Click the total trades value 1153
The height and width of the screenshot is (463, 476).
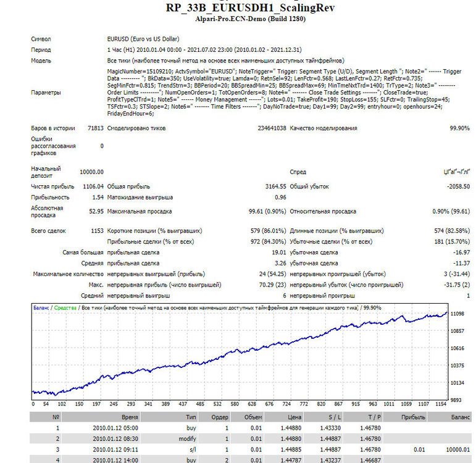coord(98,231)
